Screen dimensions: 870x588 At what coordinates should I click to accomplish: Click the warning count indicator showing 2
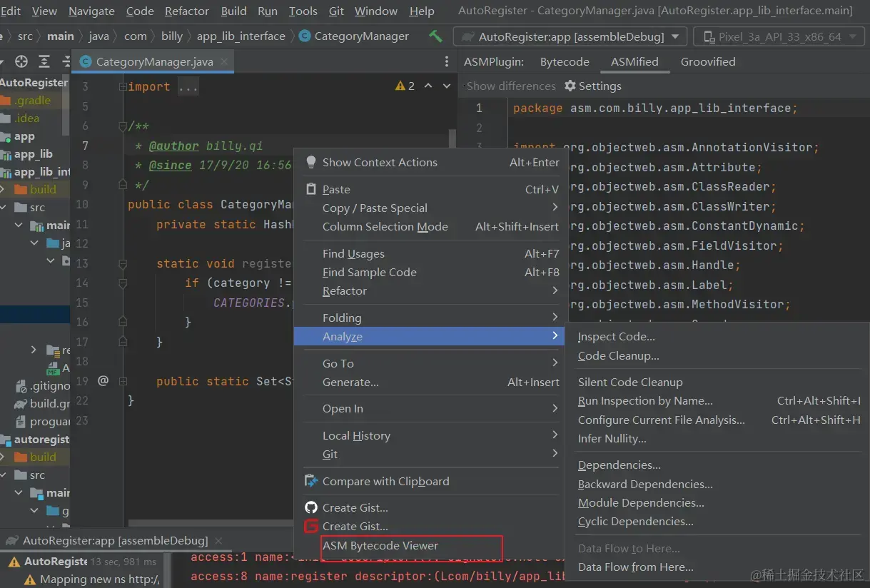[x=405, y=86]
